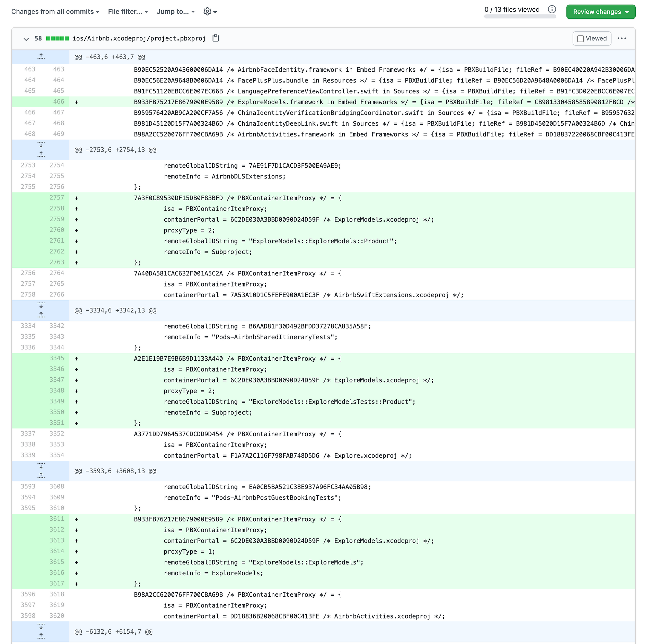Image resolution: width=647 pixels, height=644 pixels.
Task: Expand down before hunk -3593,6
Action: point(41,466)
